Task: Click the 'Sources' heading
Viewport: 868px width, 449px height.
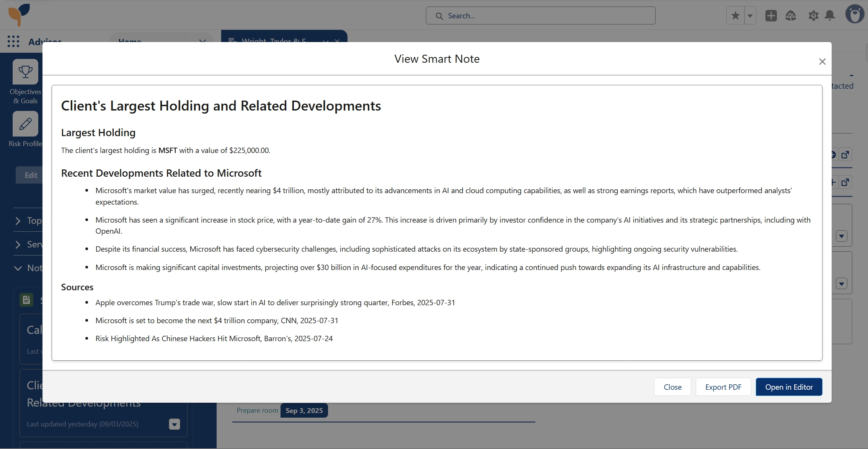Action: pyautogui.click(x=77, y=287)
